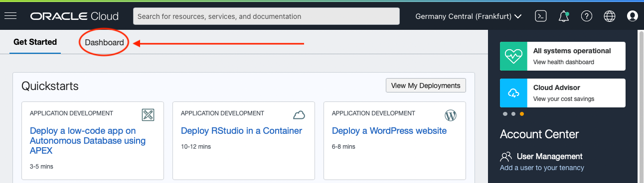Select the first carousel dot
This screenshot has width=644, height=183.
click(x=505, y=114)
